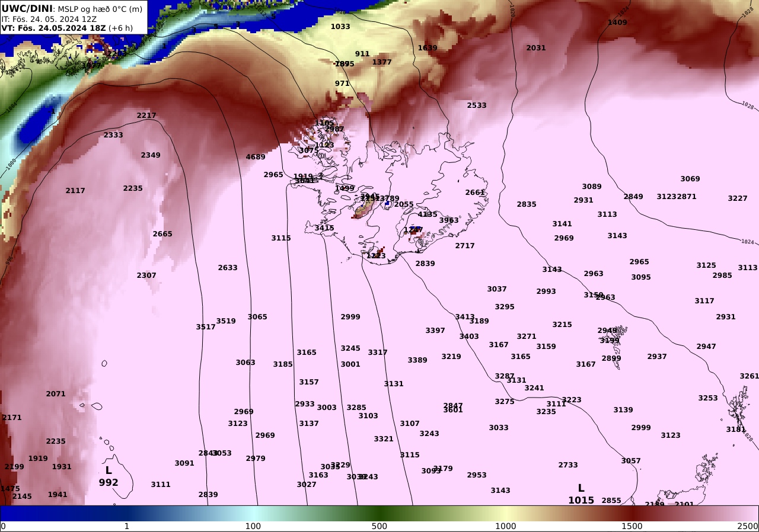
Task: Click the height value 3321
Action: tap(384, 439)
